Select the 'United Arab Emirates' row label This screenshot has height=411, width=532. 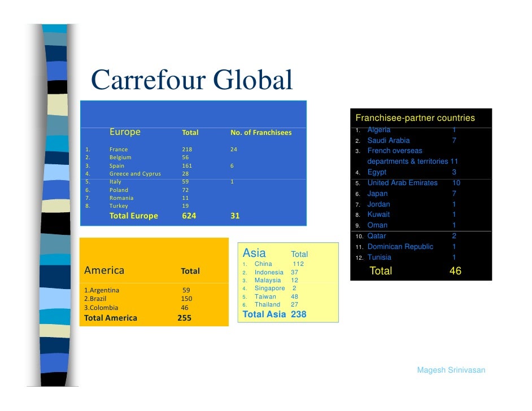(x=403, y=183)
